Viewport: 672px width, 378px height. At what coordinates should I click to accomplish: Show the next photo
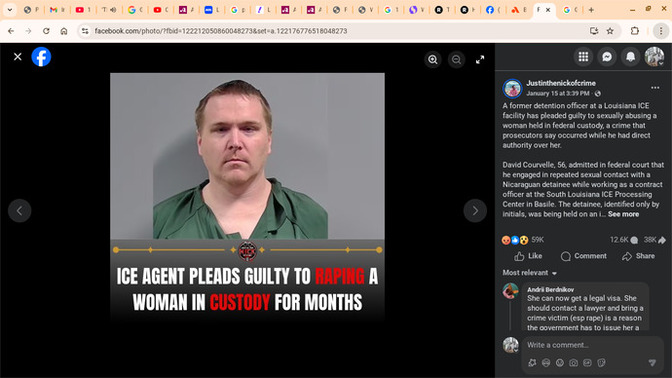(475, 210)
